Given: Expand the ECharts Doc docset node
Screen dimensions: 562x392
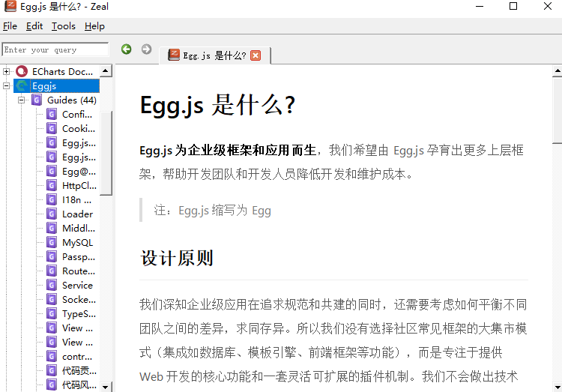Looking at the screenshot, I should pyautogui.click(x=6, y=71).
